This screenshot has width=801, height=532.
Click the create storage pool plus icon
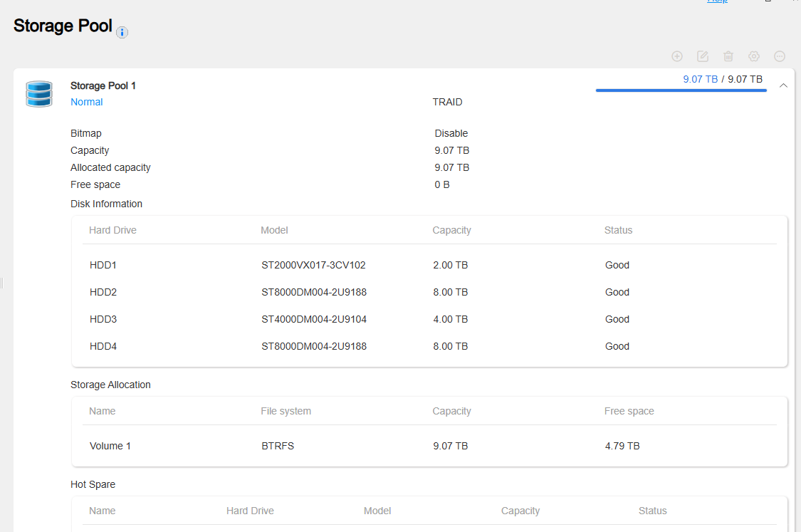point(677,56)
